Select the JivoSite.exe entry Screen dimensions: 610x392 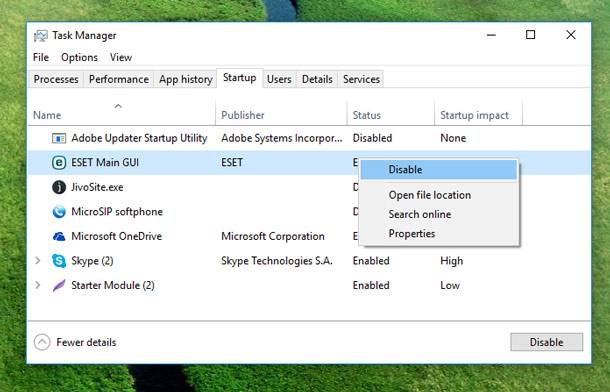click(97, 187)
